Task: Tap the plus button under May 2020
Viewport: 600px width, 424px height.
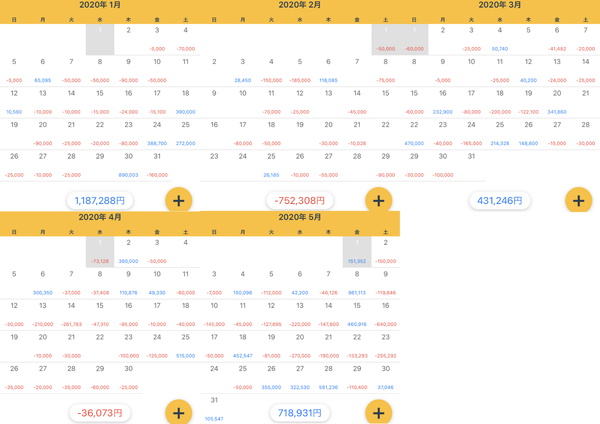Action: point(378,413)
